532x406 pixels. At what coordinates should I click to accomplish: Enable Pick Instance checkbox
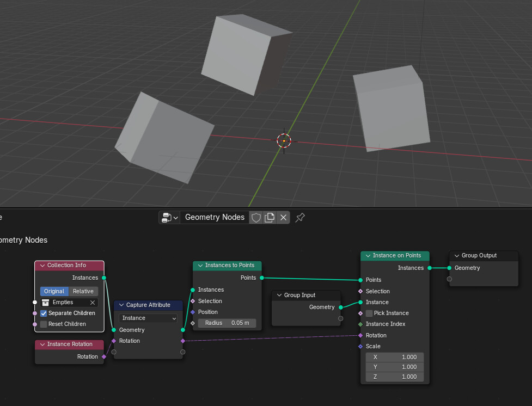pyautogui.click(x=369, y=313)
